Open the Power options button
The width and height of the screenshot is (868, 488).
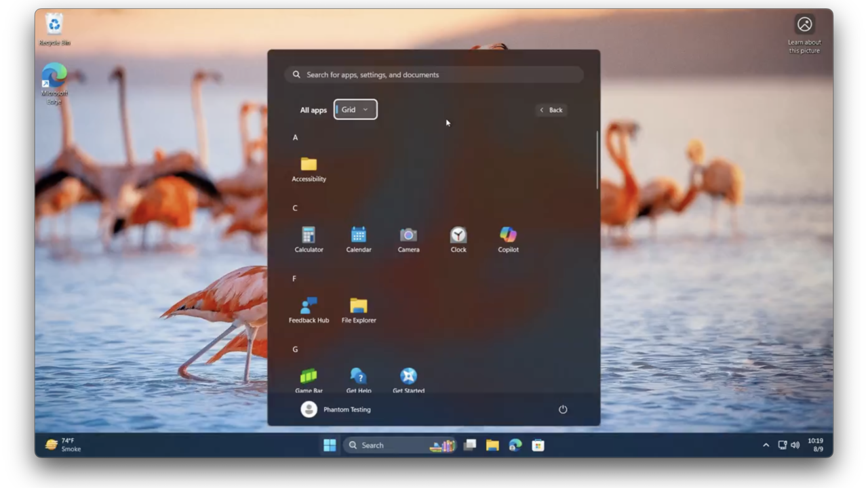[563, 409]
